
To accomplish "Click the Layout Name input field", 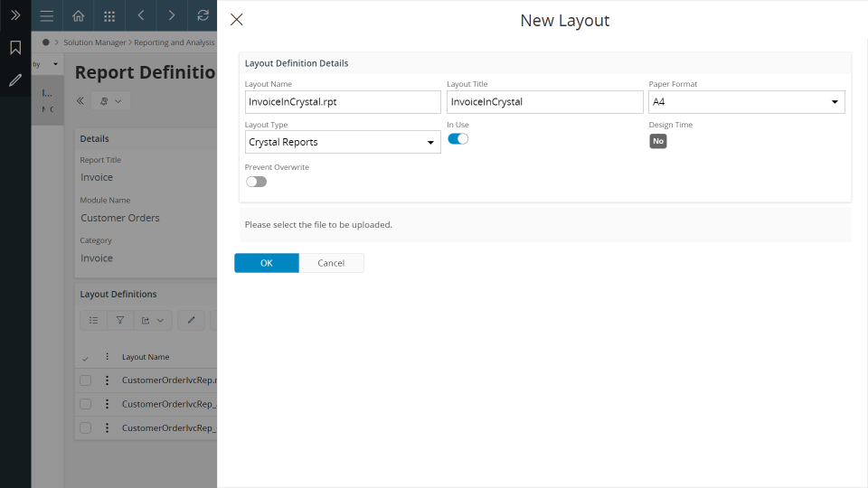I will pos(343,102).
